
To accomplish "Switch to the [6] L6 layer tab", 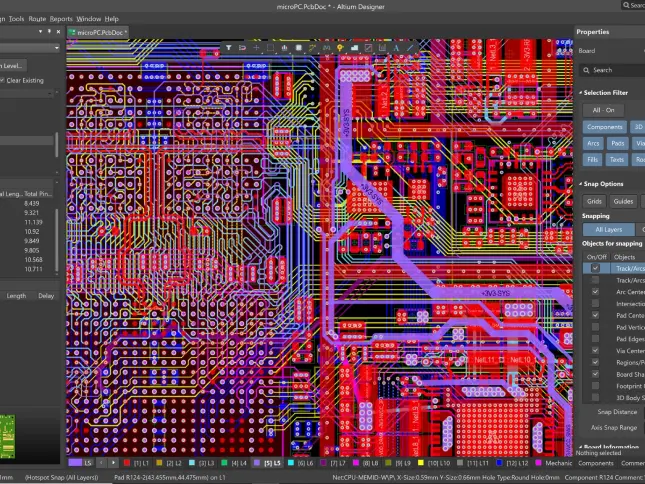I will pos(301,463).
